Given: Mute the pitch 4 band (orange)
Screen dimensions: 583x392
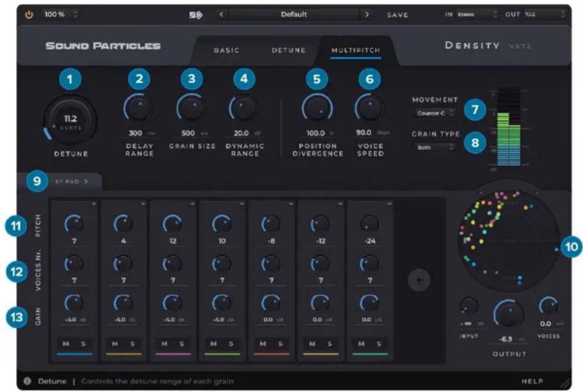Looking at the screenshot, I should [x=115, y=344].
